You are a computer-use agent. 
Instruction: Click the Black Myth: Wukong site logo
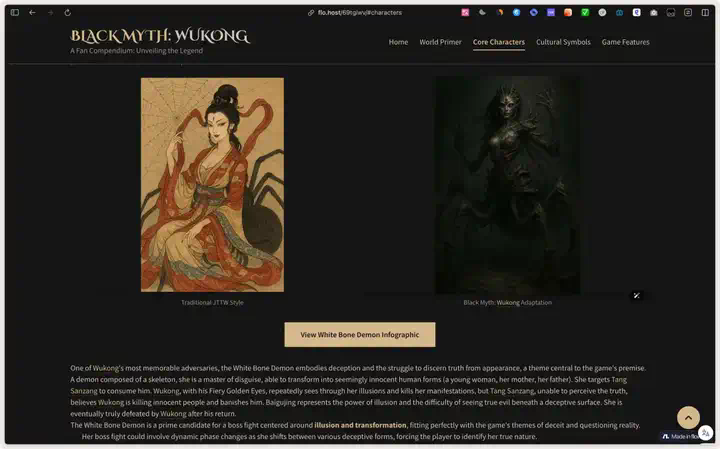160,36
